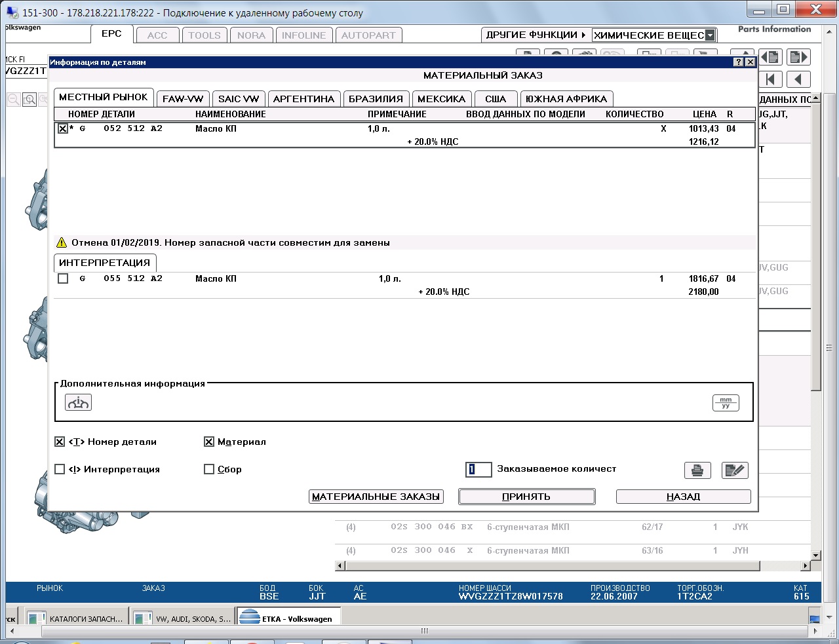Toggle the <T> Номер детали checkbox
Screen dimensions: 839x644
click(x=60, y=442)
